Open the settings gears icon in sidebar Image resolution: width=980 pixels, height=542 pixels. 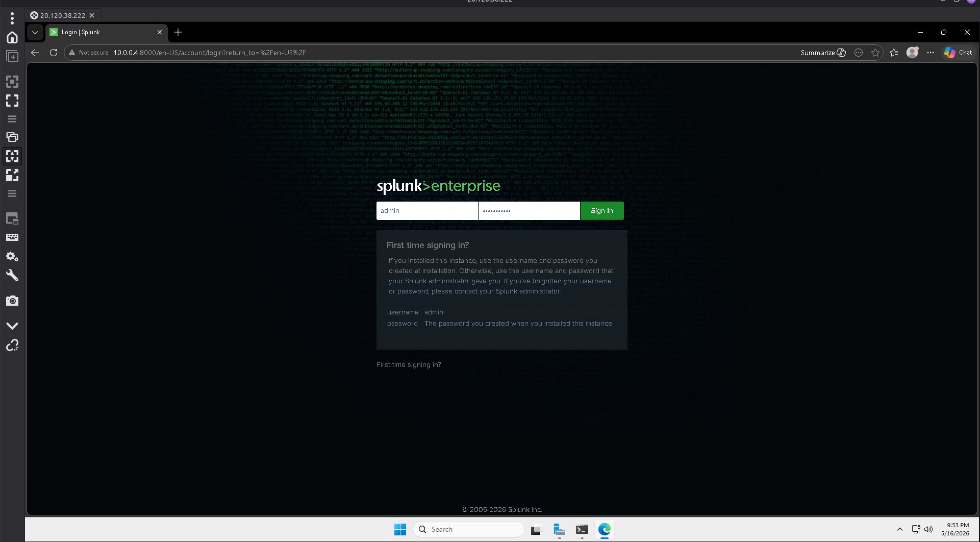point(12,256)
